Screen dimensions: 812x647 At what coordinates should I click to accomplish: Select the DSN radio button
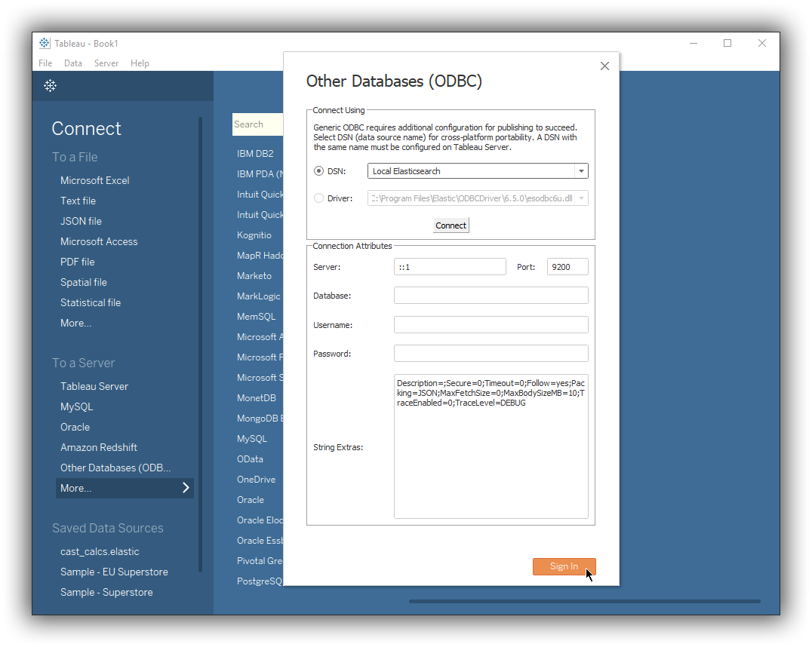coord(318,170)
